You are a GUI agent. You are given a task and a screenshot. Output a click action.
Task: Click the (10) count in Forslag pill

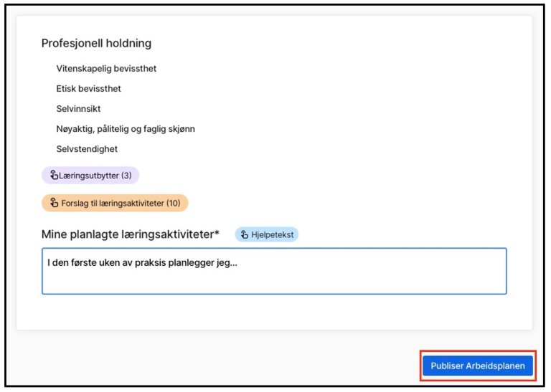[x=174, y=203]
